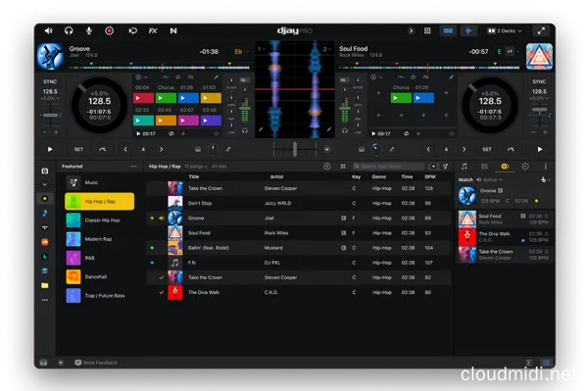Click the library search field

389,166
